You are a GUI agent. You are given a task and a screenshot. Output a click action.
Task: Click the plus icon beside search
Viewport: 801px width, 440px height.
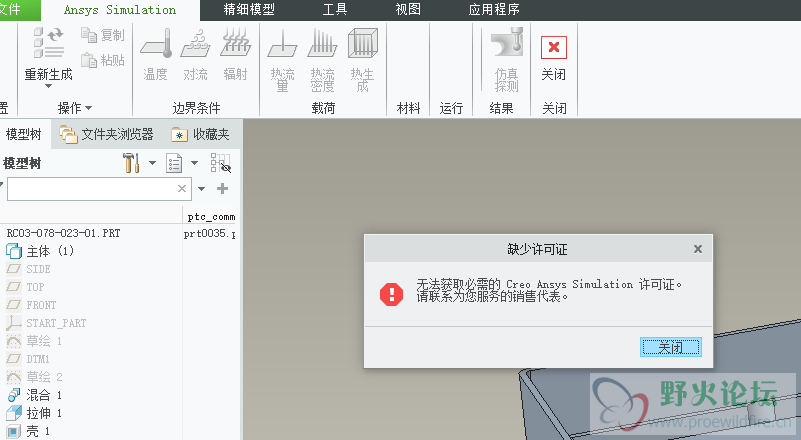(222, 189)
